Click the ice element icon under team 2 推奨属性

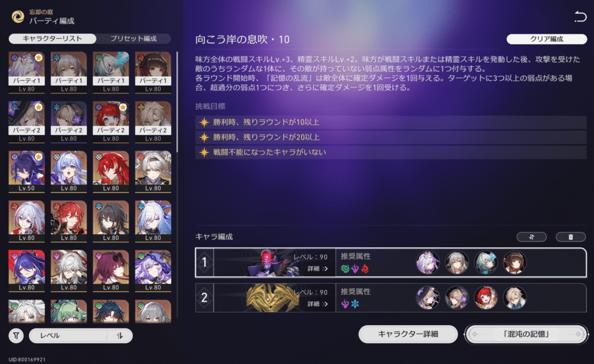point(355,304)
